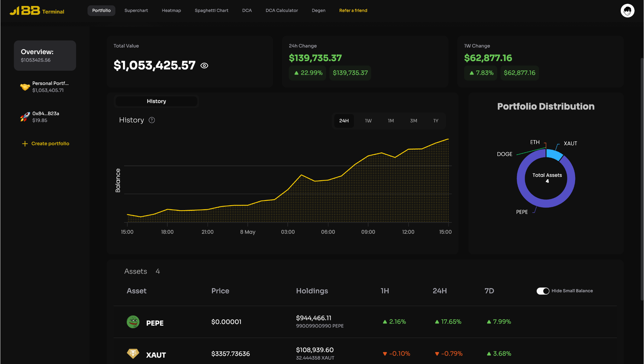This screenshot has width=644, height=364.
Task: Open the Superchart tab
Action: click(136, 11)
